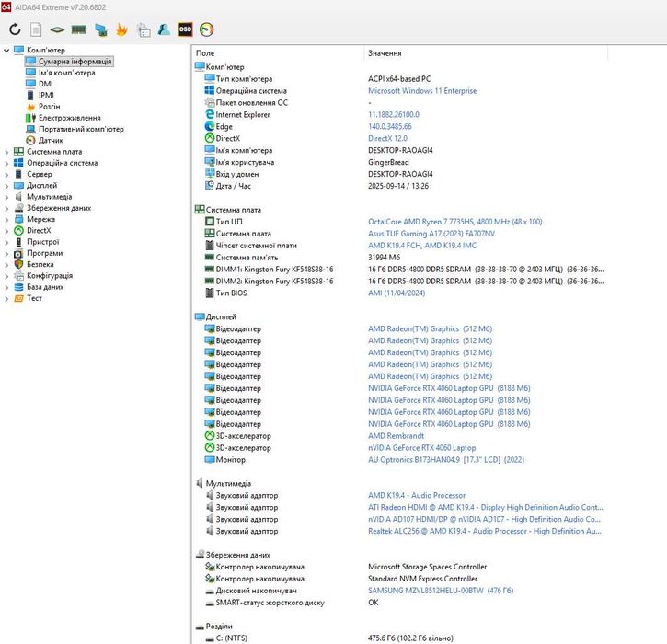Screen dimensions: 667x644
Task: Select Ім'я комп'ютера tree item
Action: click(67, 73)
